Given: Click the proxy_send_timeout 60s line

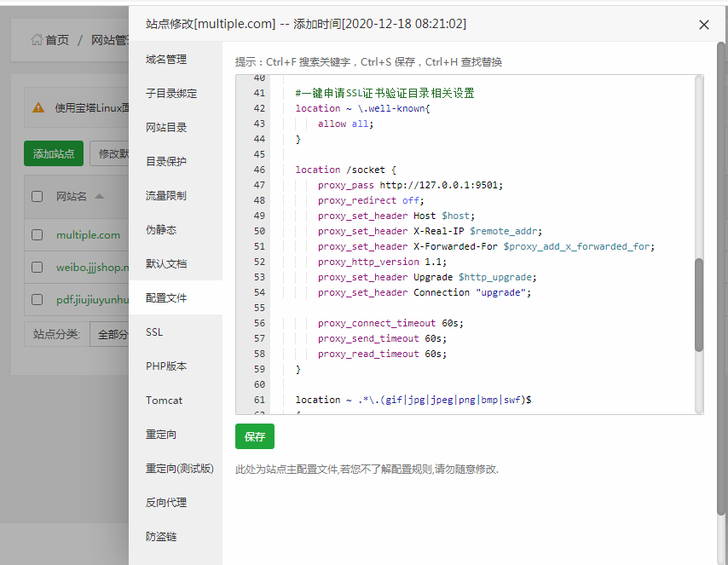Looking at the screenshot, I should pos(382,338).
